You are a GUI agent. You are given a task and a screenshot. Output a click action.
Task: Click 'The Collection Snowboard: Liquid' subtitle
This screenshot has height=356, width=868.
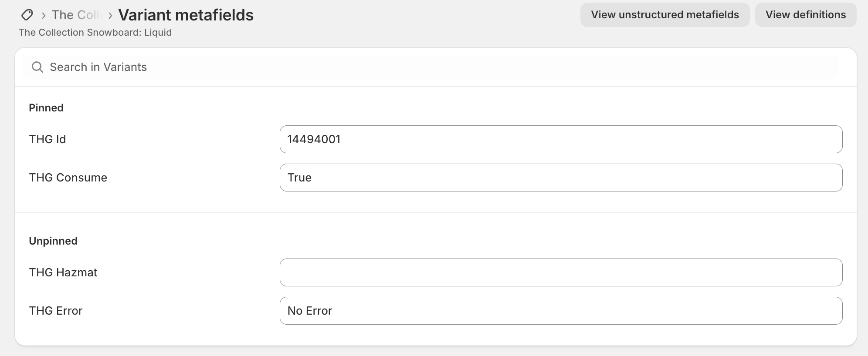tap(95, 33)
